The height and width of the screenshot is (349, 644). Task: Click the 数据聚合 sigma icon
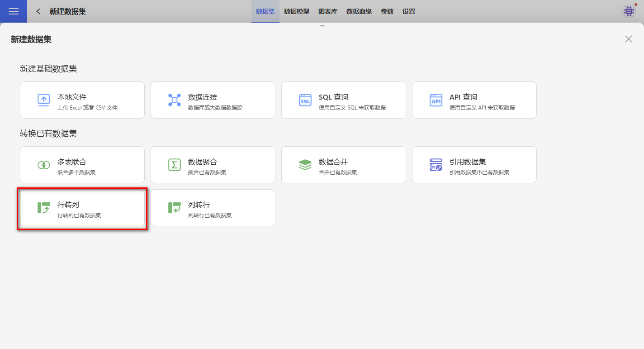[x=175, y=165]
